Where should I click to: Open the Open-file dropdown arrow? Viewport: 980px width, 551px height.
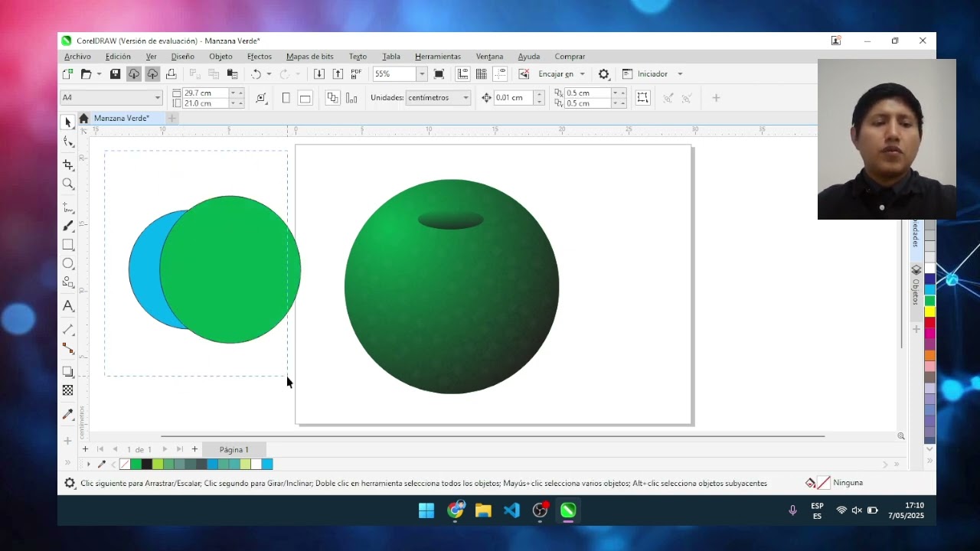click(99, 74)
